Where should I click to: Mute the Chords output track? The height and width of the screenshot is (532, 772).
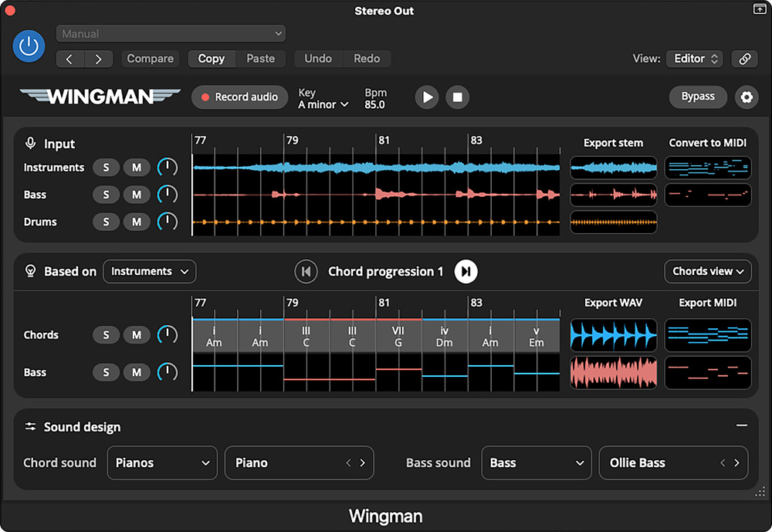point(136,335)
